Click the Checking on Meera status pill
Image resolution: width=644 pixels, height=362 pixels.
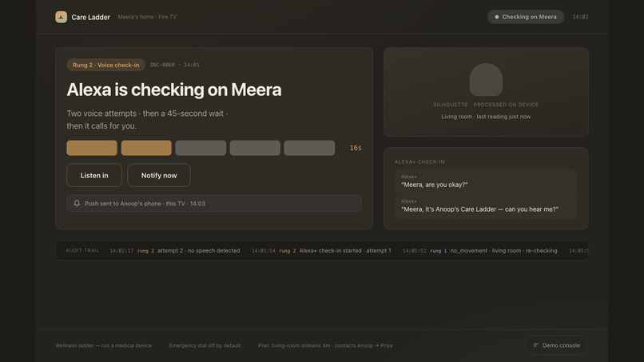tap(526, 17)
